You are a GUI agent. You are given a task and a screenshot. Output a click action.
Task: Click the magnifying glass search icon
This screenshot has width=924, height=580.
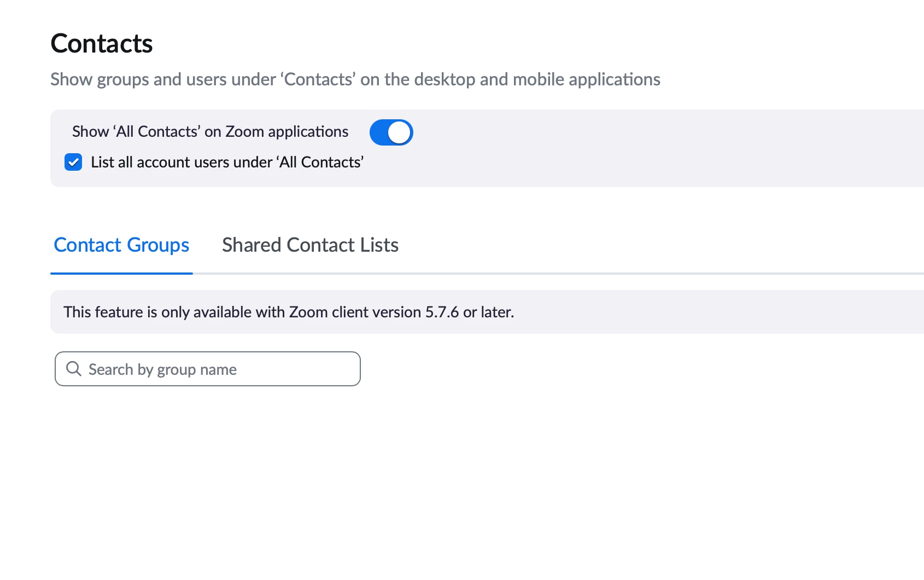click(x=74, y=369)
